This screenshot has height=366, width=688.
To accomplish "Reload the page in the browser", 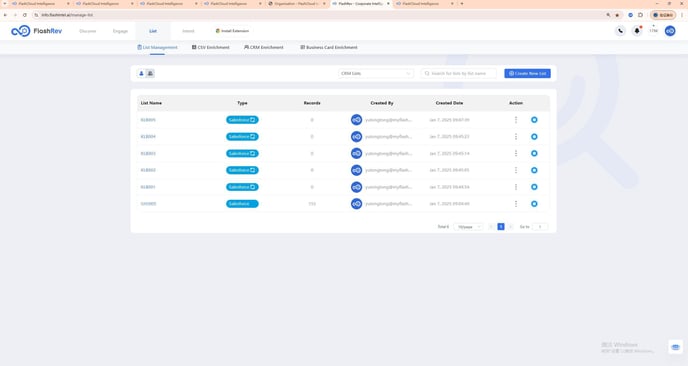I will pyautogui.click(x=25, y=15).
